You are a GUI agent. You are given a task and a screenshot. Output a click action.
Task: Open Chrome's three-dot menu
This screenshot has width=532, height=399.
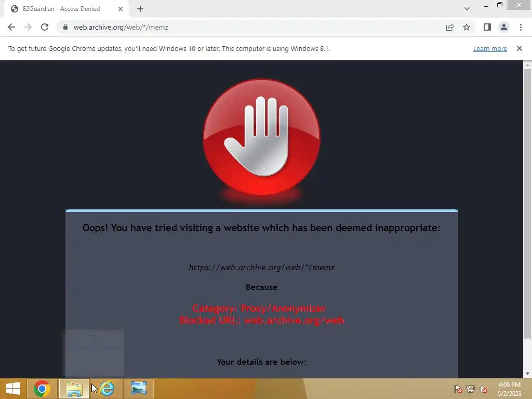tap(521, 27)
